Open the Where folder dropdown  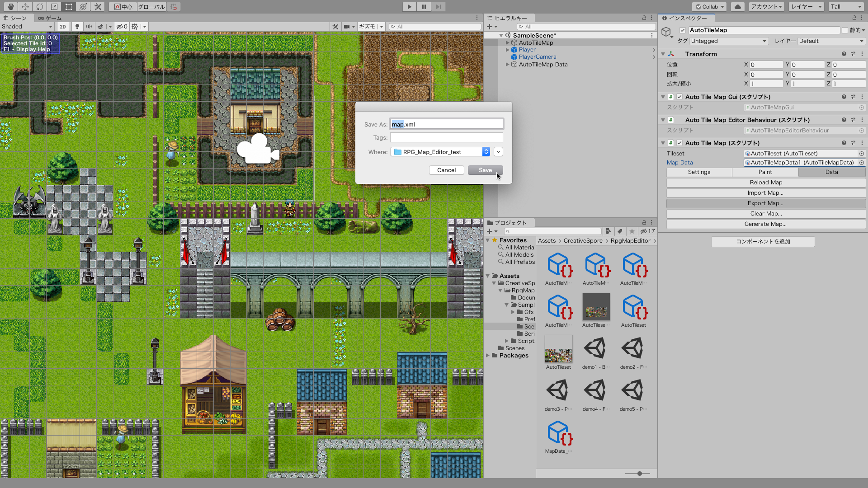point(440,152)
